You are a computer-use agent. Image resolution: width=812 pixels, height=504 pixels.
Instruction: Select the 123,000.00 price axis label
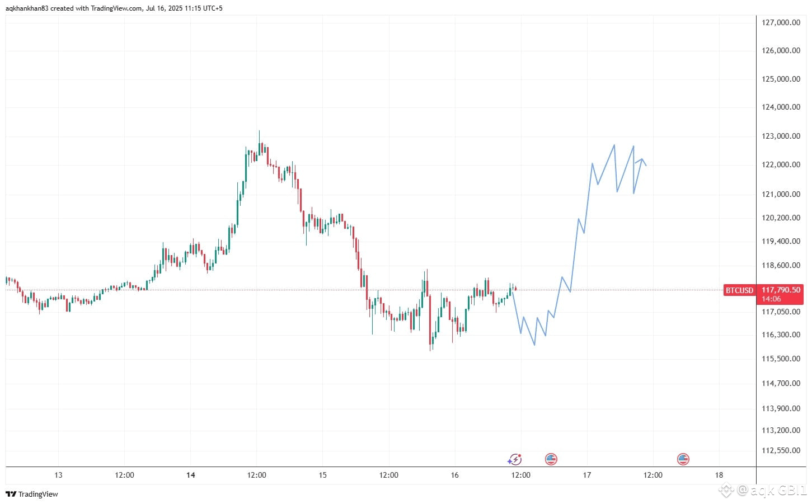pos(781,136)
